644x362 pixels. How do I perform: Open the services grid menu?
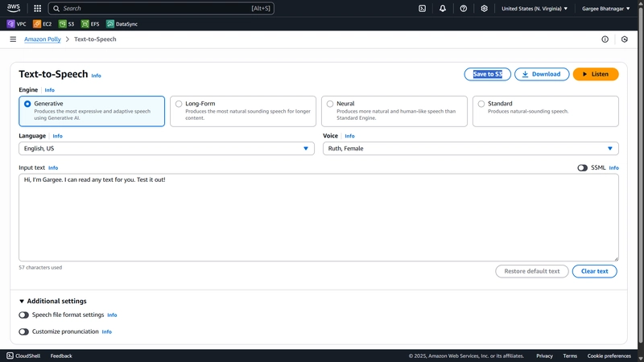tap(37, 8)
